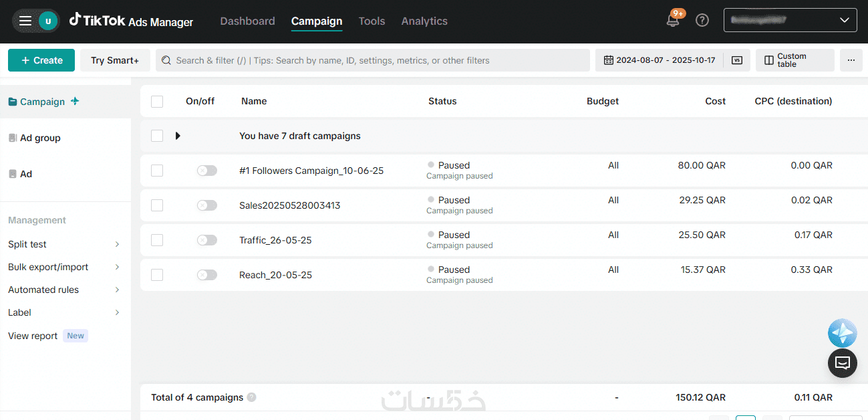Screen dimensions: 868x420
Task: Enable the Traffic_26-05-25 campaign switch
Action: coord(207,240)
